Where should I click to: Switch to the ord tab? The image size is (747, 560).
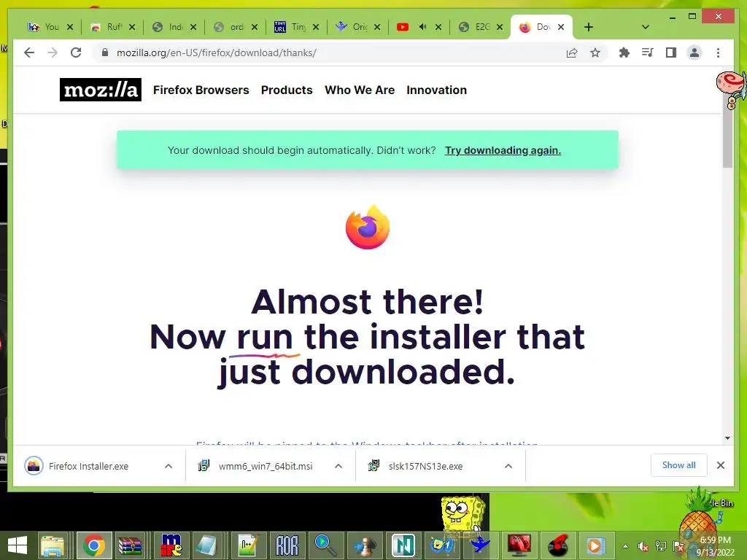tap(229, 27)
